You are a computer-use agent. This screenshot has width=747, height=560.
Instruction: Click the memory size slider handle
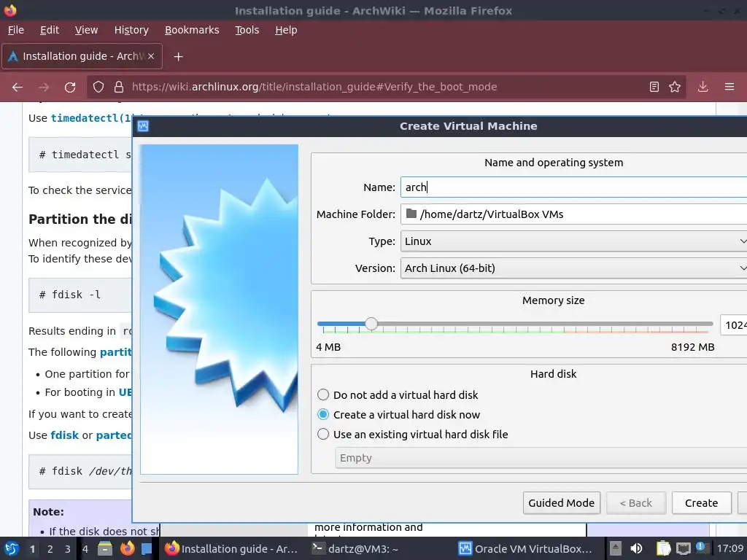(x=371, y=324)
